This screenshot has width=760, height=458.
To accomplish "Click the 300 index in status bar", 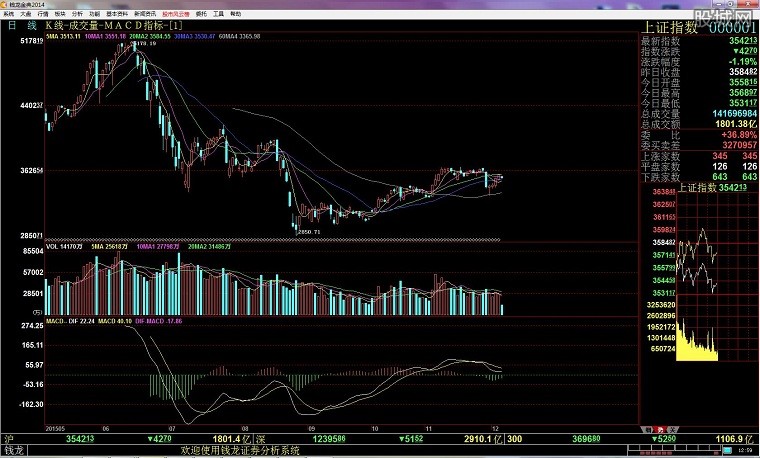I will coord(514,439).
